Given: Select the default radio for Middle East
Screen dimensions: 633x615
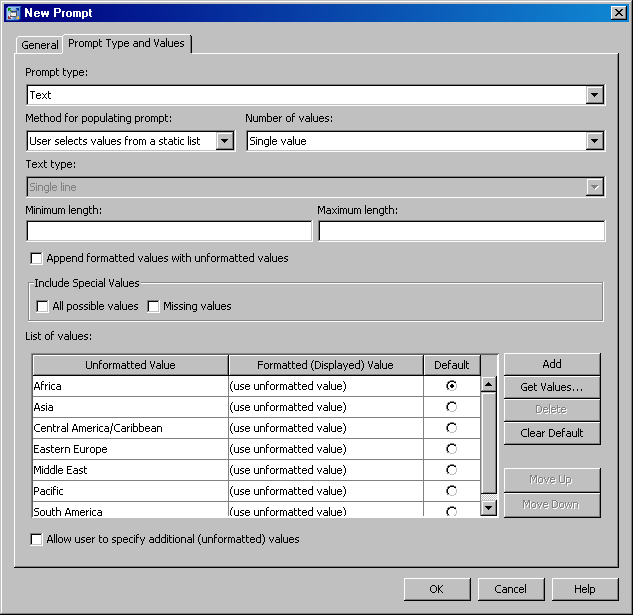Looking at the screenshot, I should pos(452,470).
